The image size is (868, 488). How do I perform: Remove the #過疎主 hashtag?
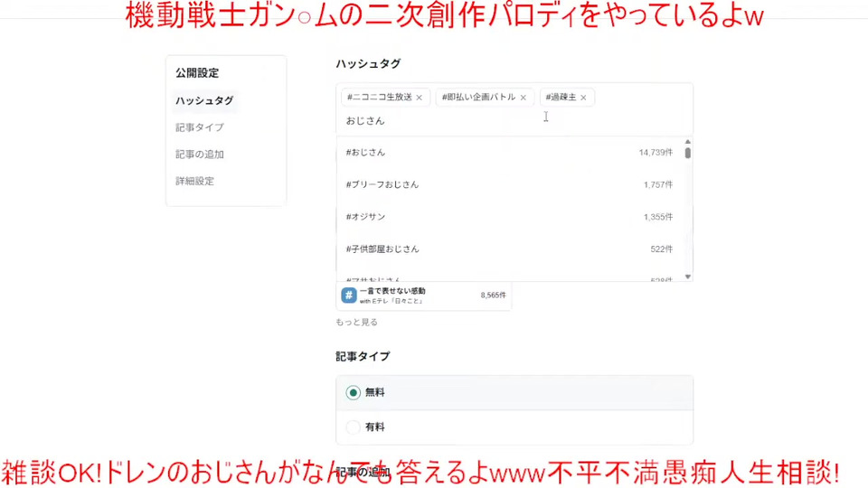[583, 98]
